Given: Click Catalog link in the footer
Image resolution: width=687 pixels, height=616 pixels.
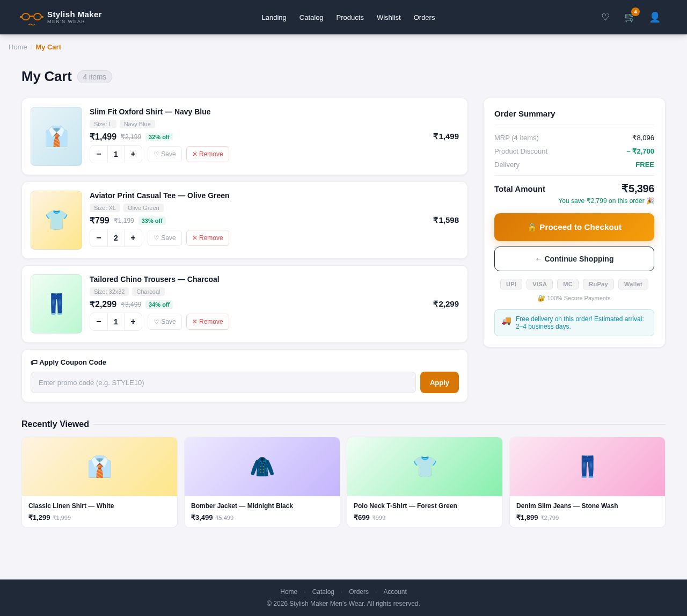Looking at the screenshot, I should pyautogui.click(x=323, y=592).
